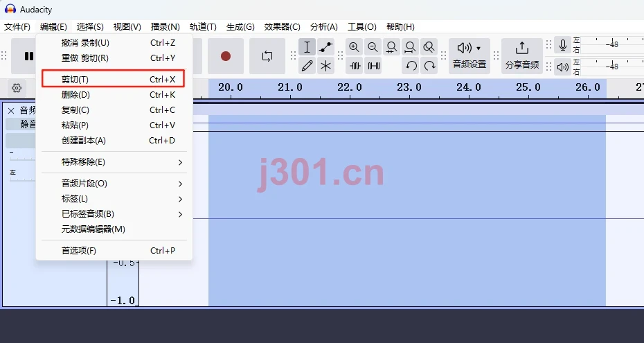Open the 生成(G) menu
644x343 pixels.
tap(240, 27)
